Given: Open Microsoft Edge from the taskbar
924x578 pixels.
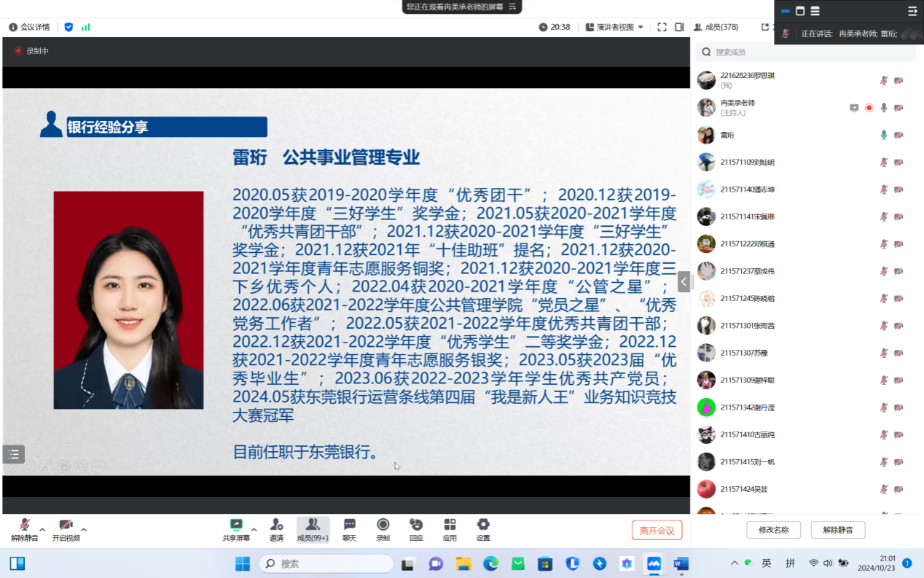Looking at the screenshot, I should click(490, 563).
